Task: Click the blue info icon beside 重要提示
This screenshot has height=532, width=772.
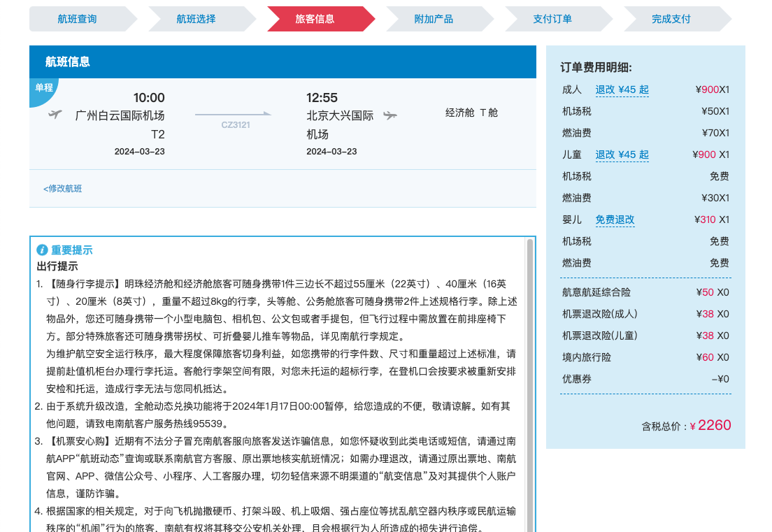Action: click(42, 250)
